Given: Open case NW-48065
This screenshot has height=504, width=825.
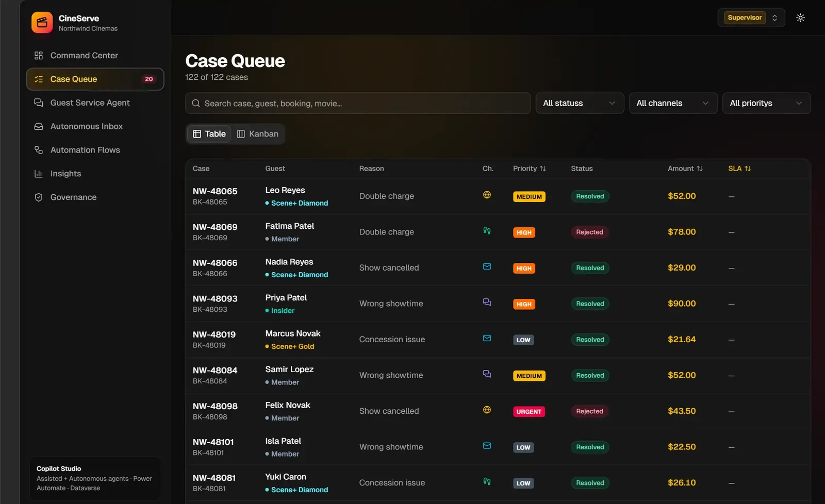Looking at the screenshot, I should coord(215,191).
